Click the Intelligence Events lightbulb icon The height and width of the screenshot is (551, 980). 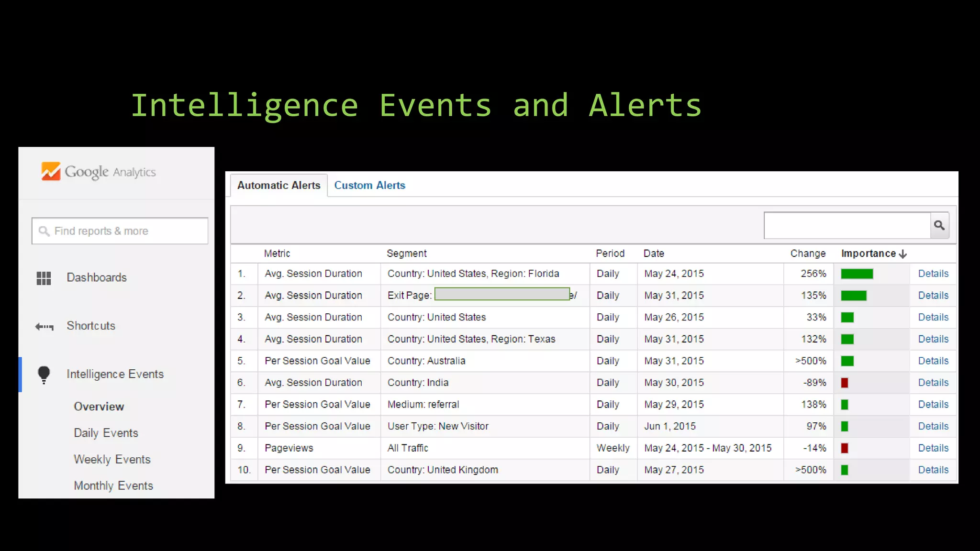(44, 375)
